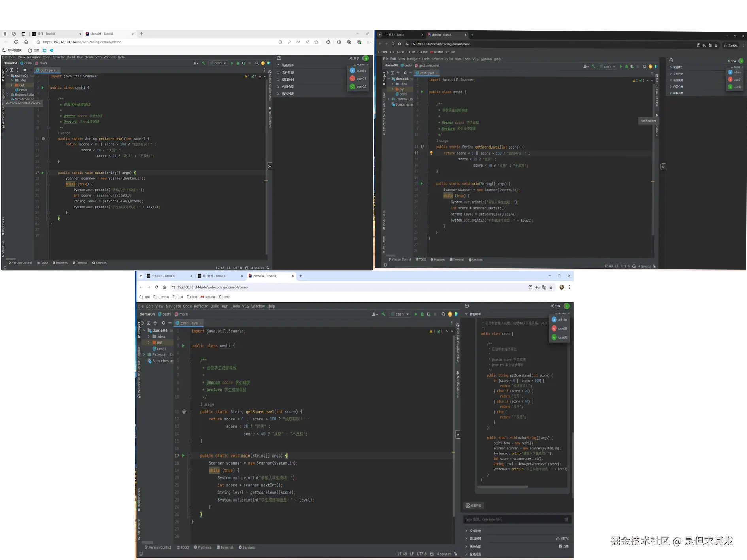Run class ceshi from gutter, bottom window

[183, 346]
